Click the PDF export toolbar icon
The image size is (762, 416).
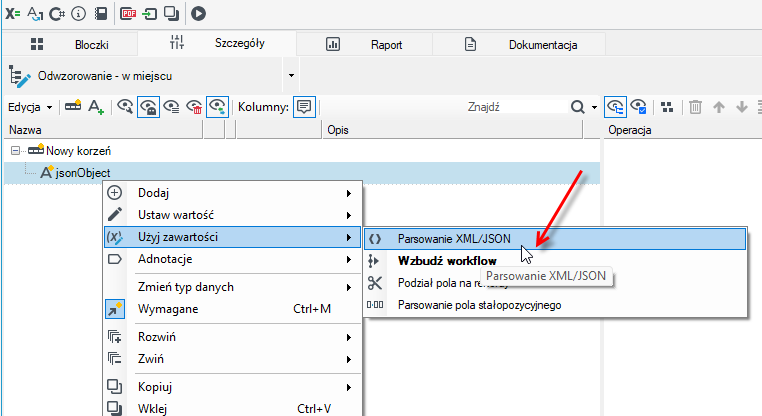click(128, 14)
